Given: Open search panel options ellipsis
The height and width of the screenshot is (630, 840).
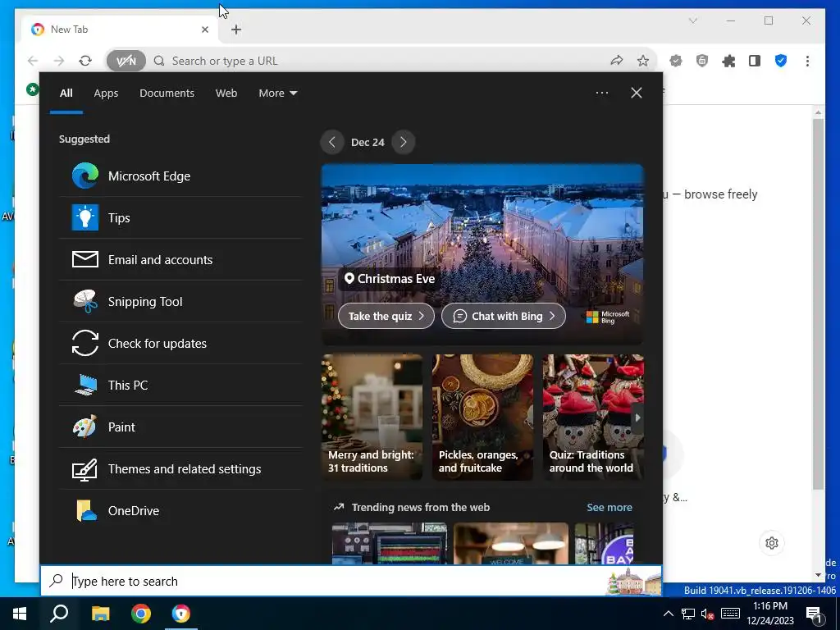Looking at the screenshot, I should click(x=601, y=93).
